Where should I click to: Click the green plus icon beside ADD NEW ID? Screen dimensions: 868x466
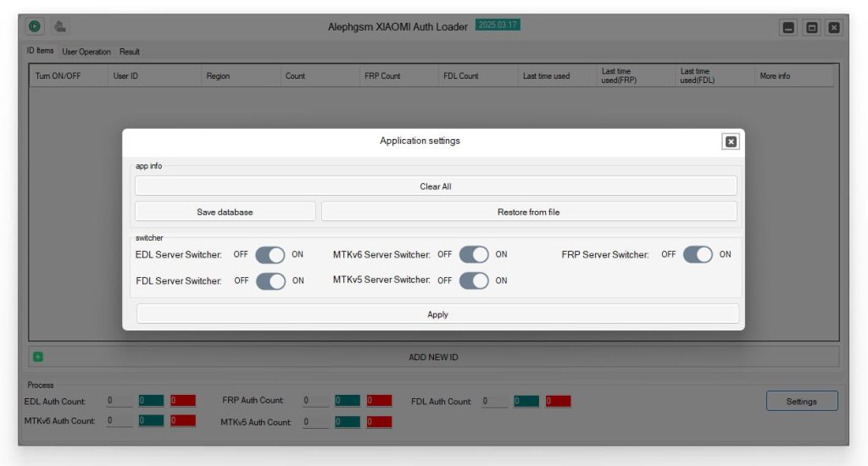(37, 357)
